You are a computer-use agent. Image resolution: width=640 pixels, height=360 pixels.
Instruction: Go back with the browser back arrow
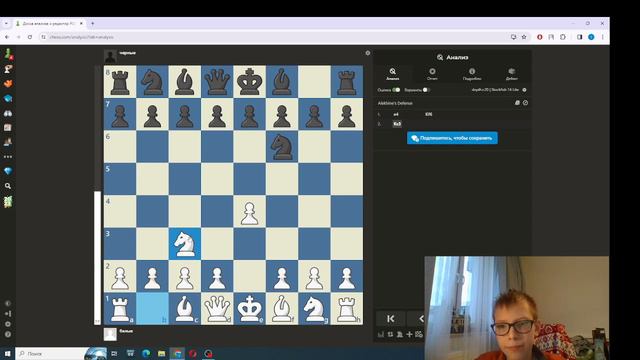click(x=7, y=37)
